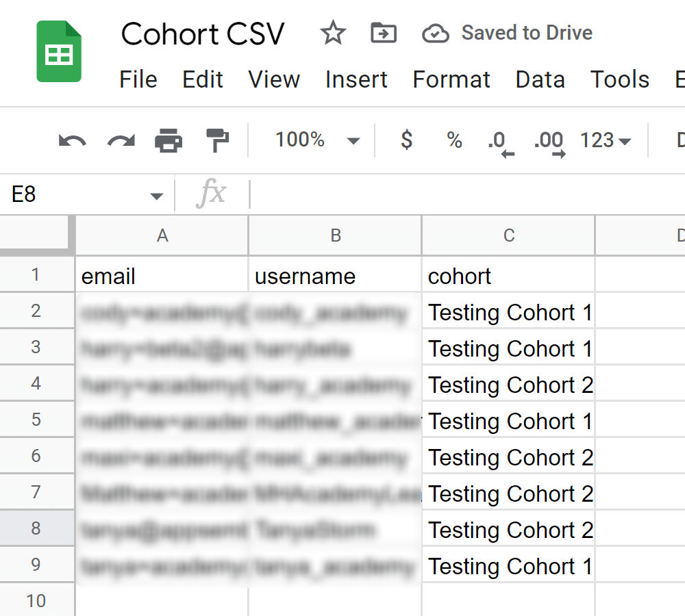Select the Paint format tool

pos(216,140)
